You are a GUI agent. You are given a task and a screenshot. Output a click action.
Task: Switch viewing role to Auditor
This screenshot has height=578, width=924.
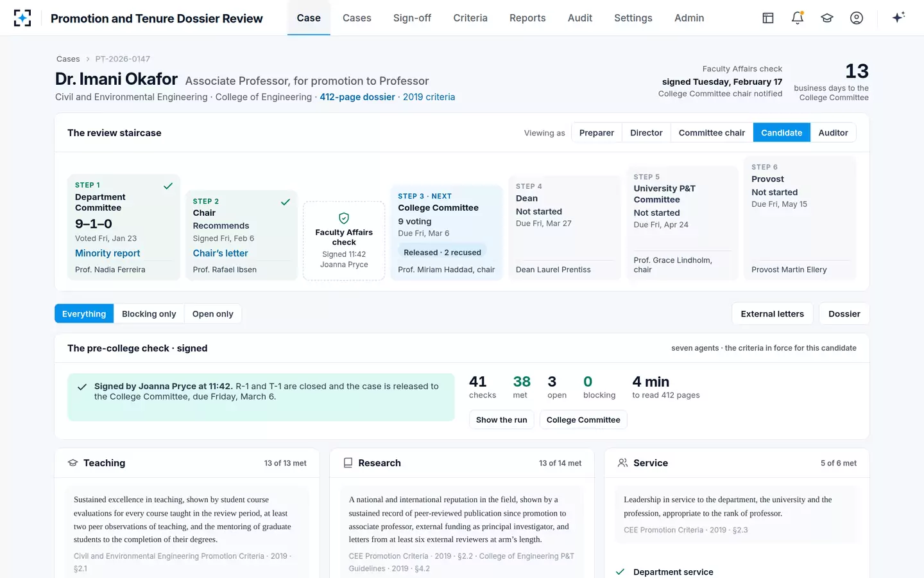(x=833, y=133)
